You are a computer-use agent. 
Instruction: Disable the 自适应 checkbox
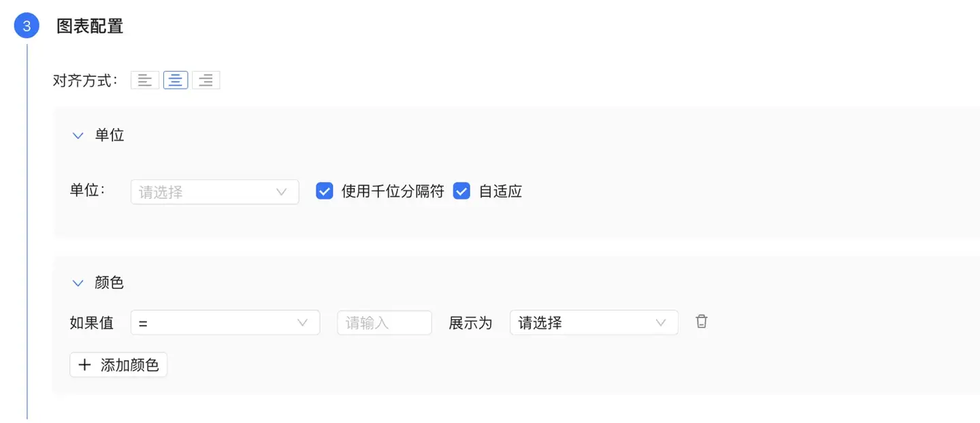(461, 191)
